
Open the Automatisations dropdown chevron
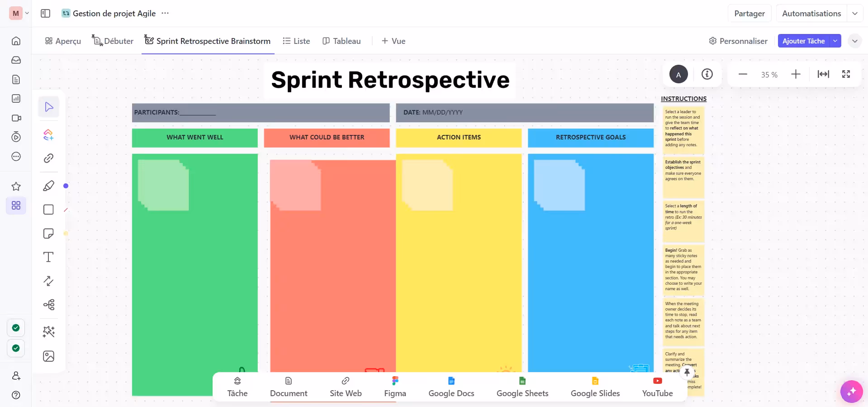click(855, 14)
